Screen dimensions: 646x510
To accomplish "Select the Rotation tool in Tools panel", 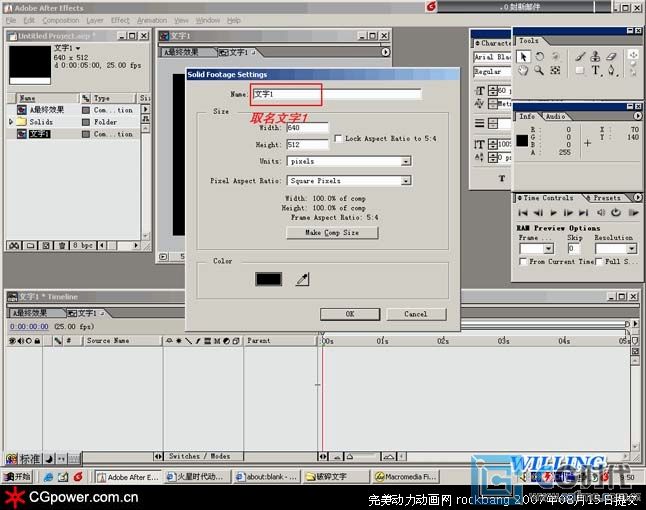I will click(x=539, y=56).
